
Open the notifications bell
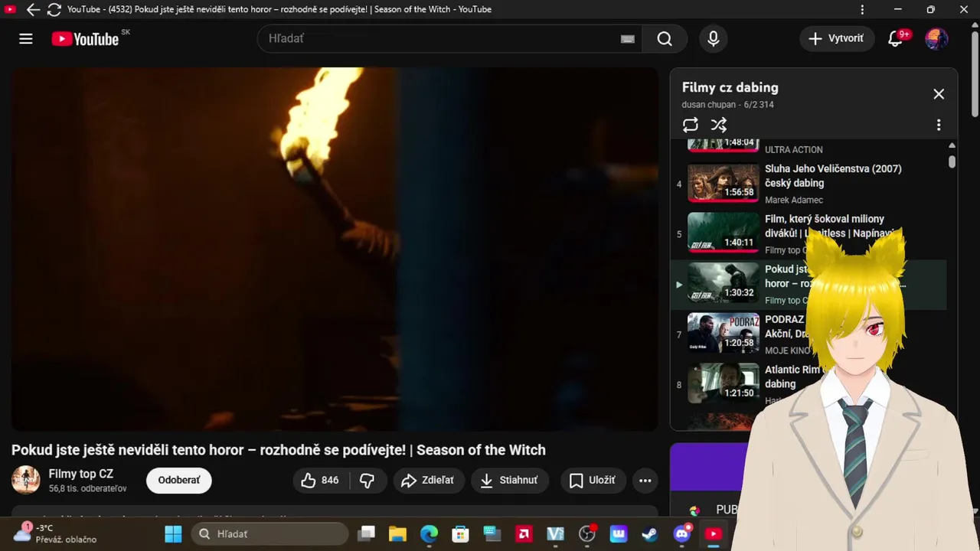click(x=895, y=39)
